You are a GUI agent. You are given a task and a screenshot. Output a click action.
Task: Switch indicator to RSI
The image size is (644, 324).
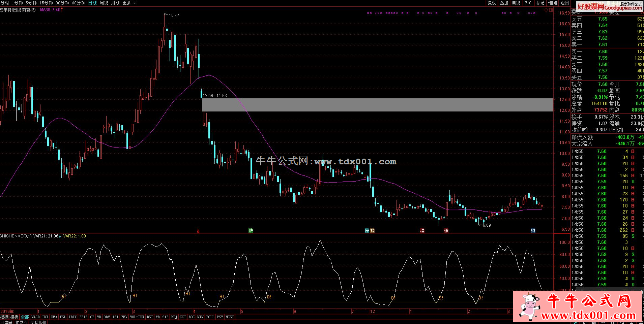click(x=150, y=317)
